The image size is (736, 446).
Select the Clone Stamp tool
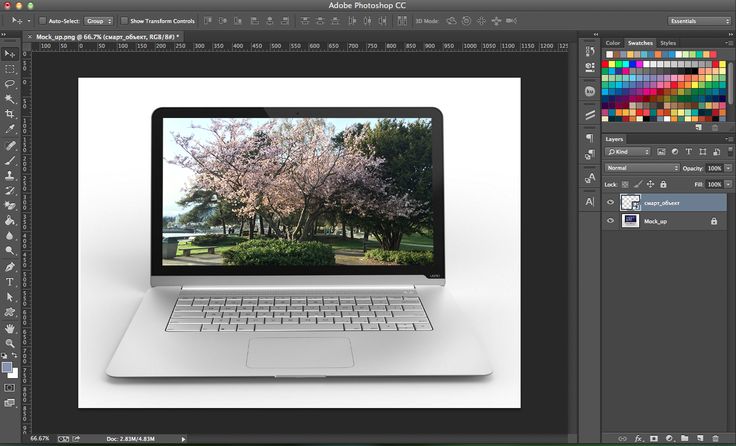[9, 176]
